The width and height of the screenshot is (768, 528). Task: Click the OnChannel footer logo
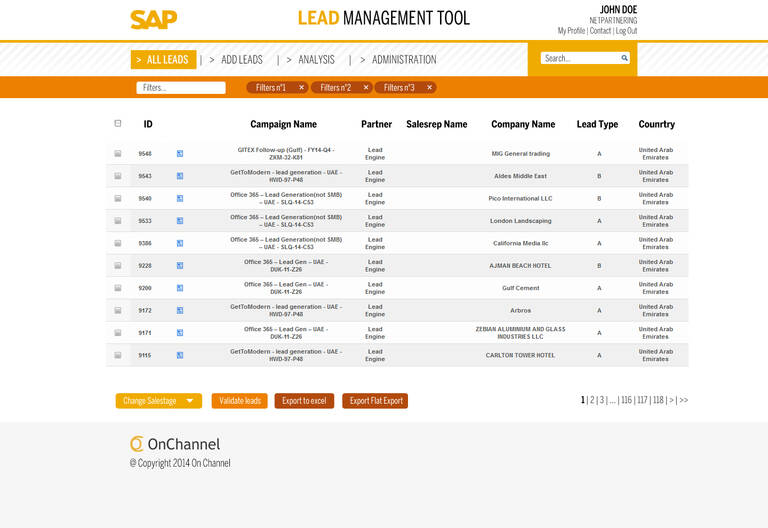pyautogui.click(x=175, y=444)
